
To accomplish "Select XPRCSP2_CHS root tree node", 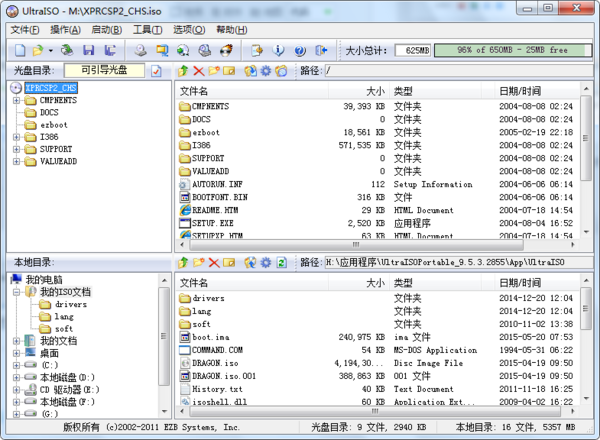I will 51,88.
